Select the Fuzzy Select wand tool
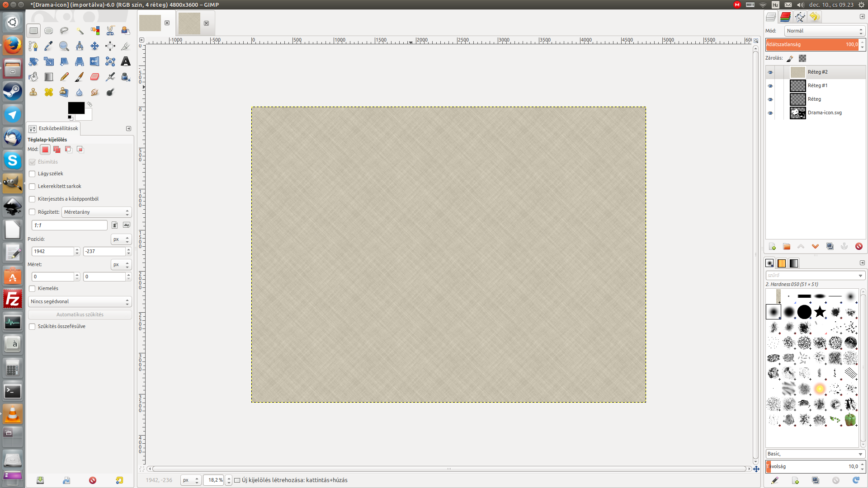868x488 pixels. click(80, 31)
